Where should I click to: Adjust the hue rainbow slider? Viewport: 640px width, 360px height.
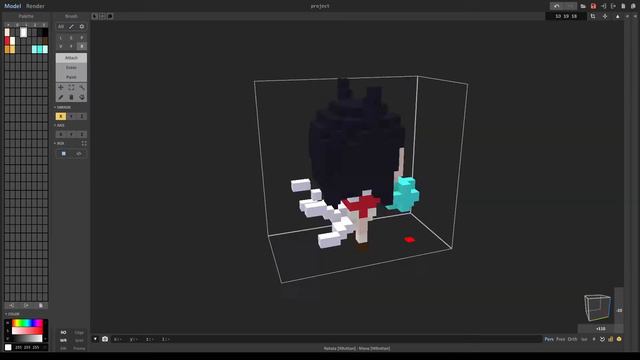(27, 323)
